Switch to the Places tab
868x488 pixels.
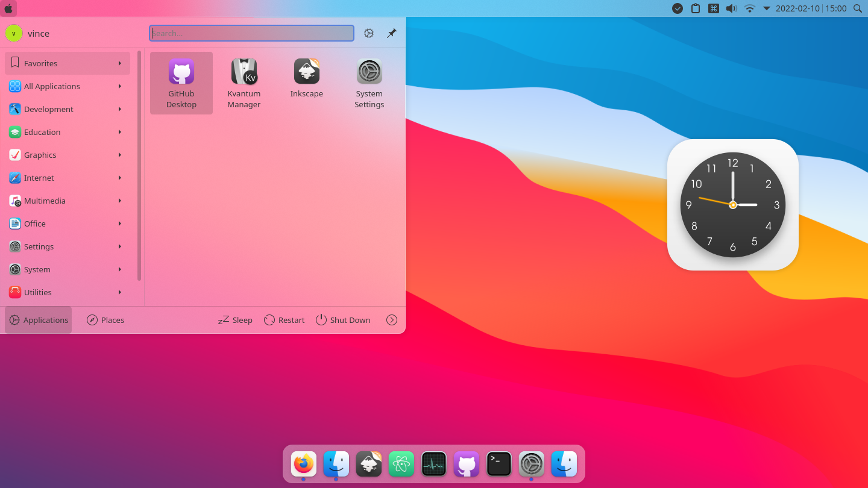click(105, 320)
